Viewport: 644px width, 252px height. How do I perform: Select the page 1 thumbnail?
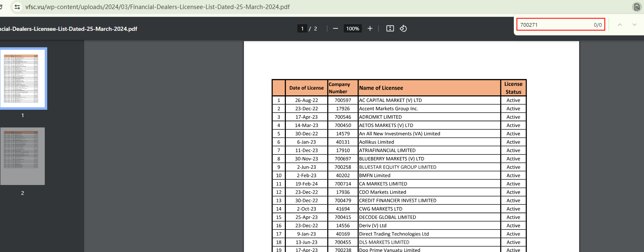[x=23, y=78]
